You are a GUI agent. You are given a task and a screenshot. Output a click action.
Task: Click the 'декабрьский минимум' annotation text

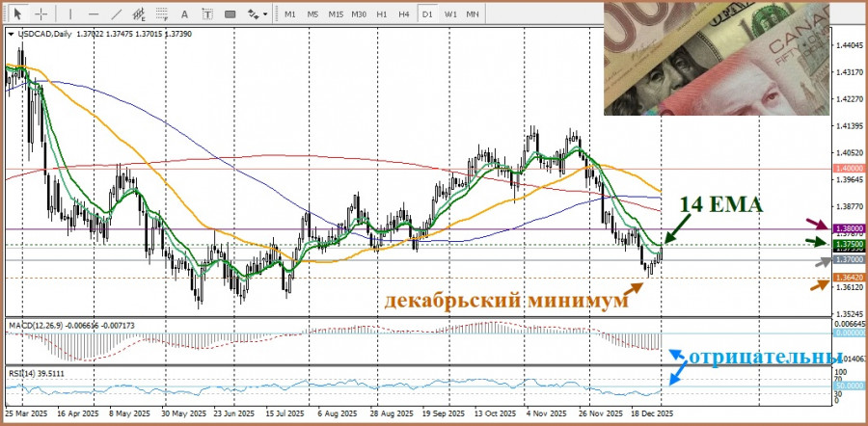click(506, 301)
